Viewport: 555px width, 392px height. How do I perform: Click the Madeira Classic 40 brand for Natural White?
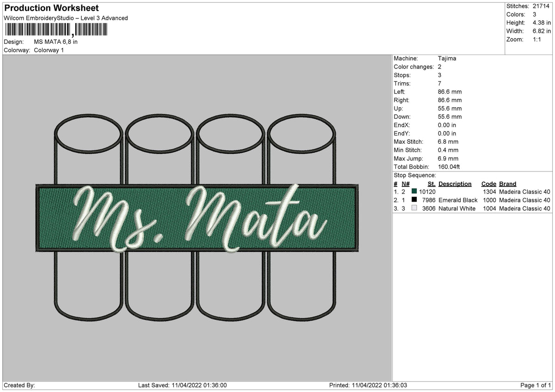click(x=524, y=208)
